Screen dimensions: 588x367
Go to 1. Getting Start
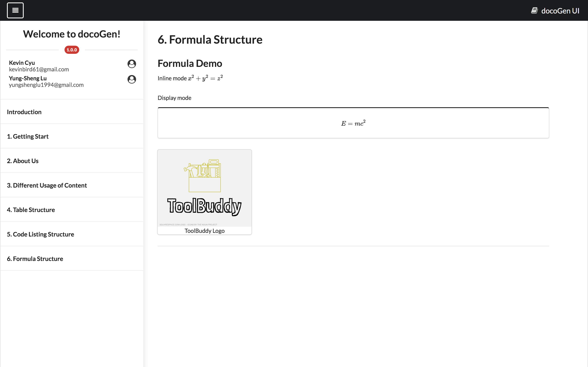point(28,136)
